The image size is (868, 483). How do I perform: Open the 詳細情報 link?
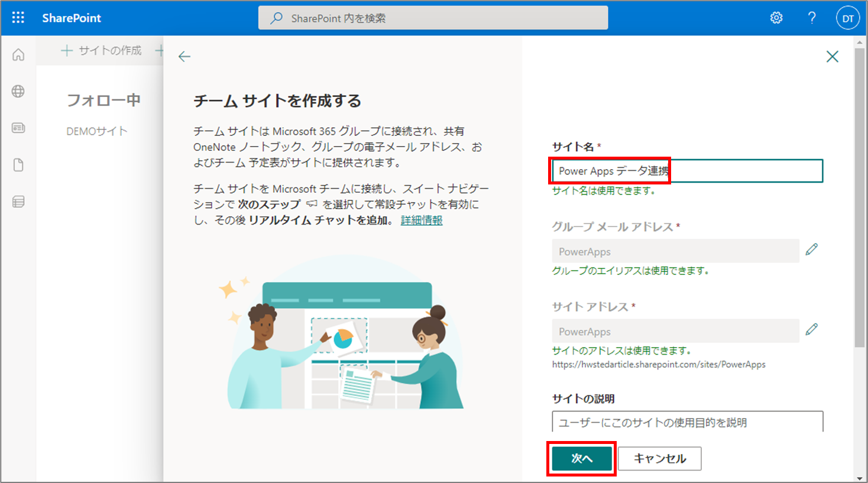[422, 221]
